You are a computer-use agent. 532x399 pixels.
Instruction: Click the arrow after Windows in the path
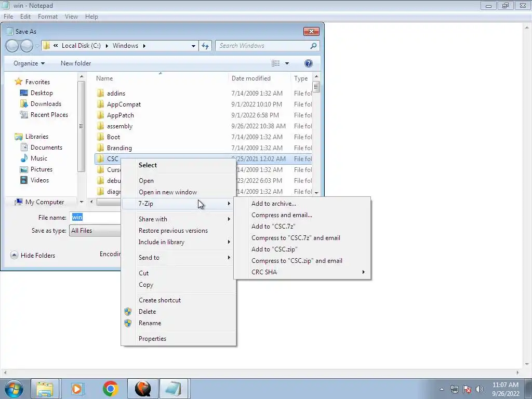coord(144,46)
